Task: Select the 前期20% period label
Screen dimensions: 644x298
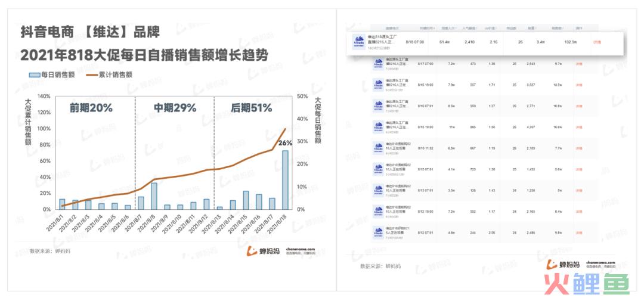Action: (x=91, y=108)
